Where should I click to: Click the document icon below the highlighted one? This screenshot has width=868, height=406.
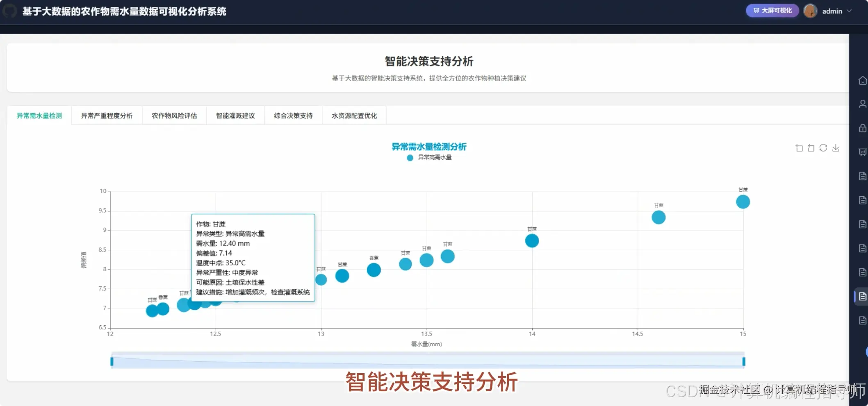[x=863, y=320]
